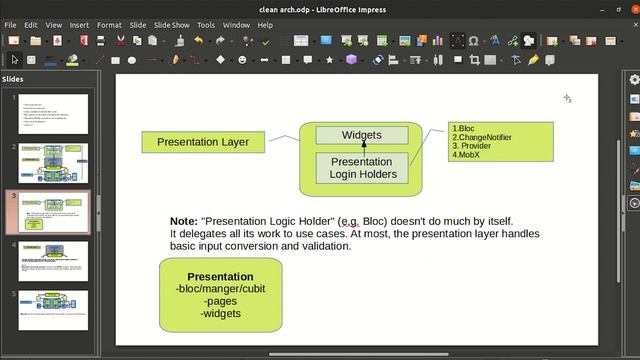
Task: Expand the Open recent files dropdown
Action: pyautogui.click(x=46, y=41)
